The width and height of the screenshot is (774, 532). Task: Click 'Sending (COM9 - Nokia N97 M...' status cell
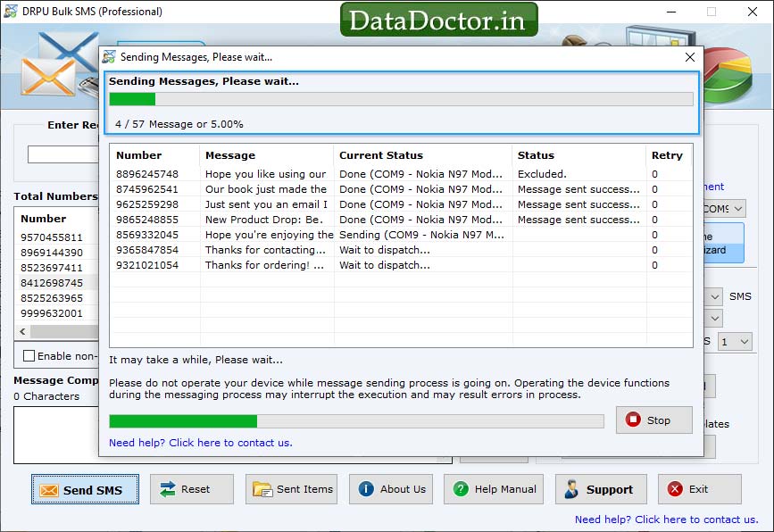(421, 235)
